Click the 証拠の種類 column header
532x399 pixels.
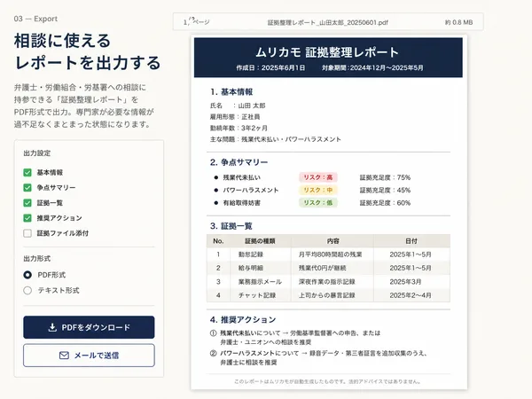tap(260, 241)
